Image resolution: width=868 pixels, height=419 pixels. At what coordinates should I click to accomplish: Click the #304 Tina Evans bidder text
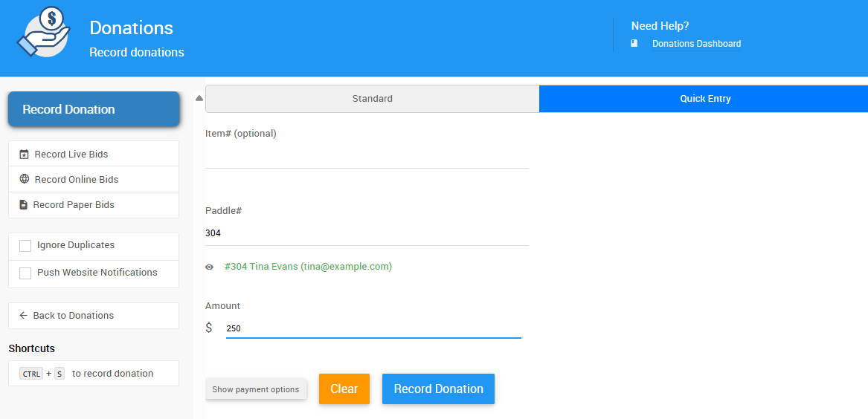[x=308, y=267]
